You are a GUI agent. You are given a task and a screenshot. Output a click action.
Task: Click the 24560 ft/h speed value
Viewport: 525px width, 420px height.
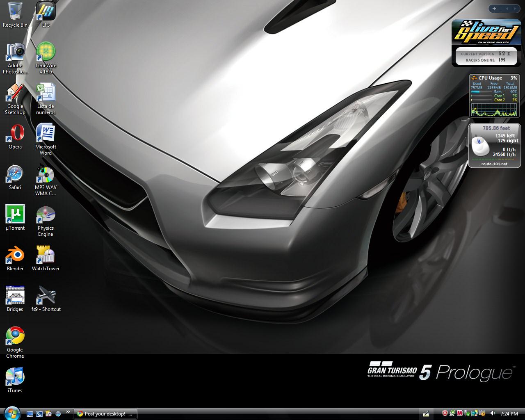[x=504, y=155]
